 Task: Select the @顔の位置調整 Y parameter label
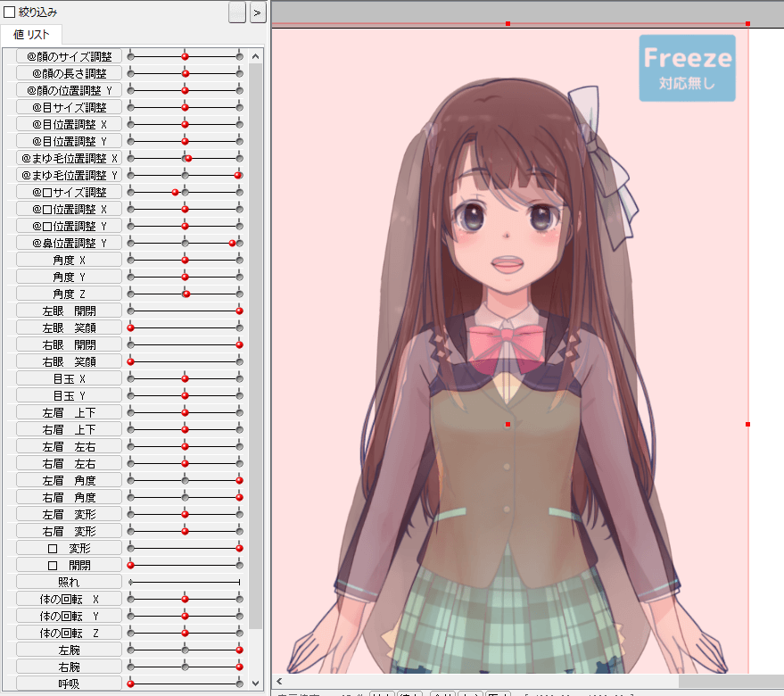click(x=69, y=90)
